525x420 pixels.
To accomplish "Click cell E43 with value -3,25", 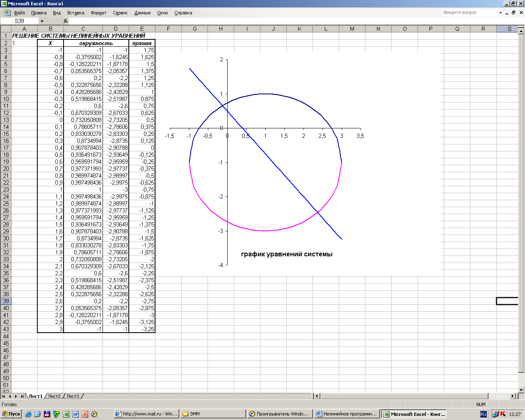I will pos(142,329).
